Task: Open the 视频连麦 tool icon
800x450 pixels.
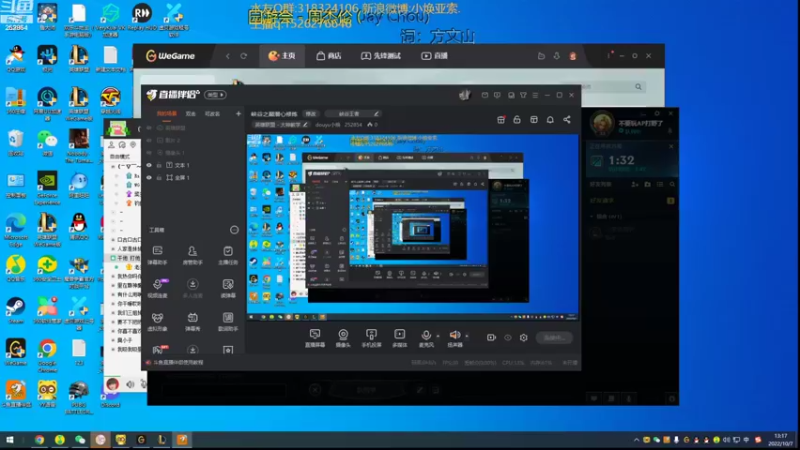Action: point(158,288)
